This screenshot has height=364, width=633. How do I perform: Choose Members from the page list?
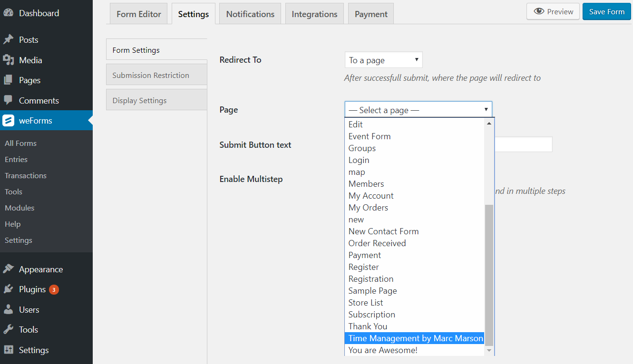[x=414, y=184]
